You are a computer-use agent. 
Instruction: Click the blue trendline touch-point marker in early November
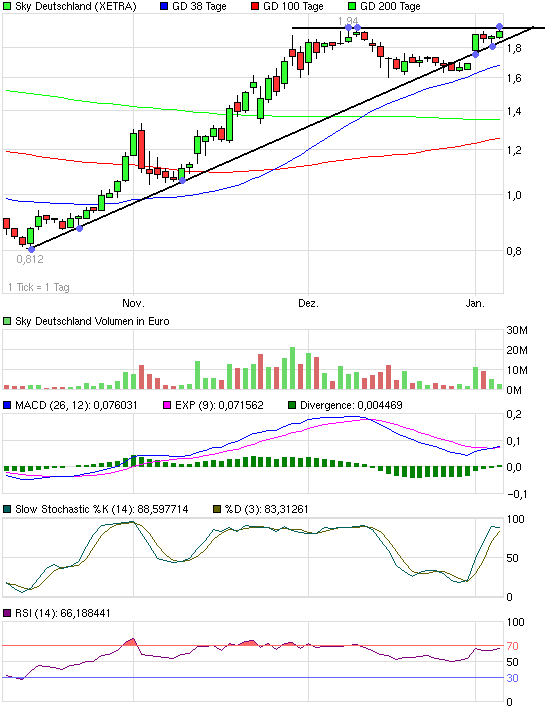pos(182,181)
